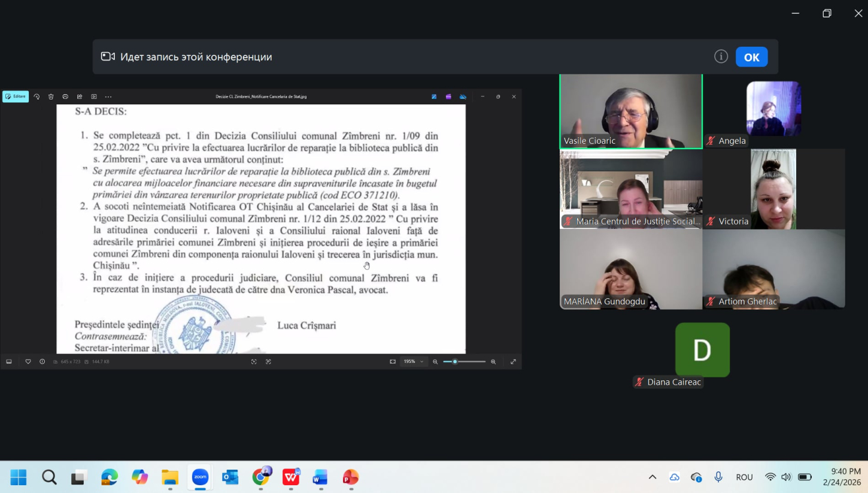Open the three-dots more options menu
The image size is (868, 493).
(108, 96)
